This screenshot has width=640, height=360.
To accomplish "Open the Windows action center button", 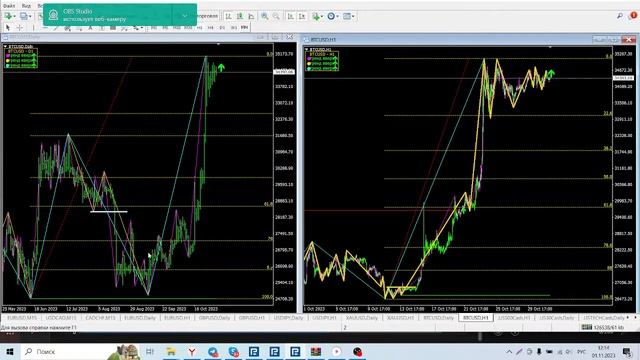I will [x=627, y=351].
